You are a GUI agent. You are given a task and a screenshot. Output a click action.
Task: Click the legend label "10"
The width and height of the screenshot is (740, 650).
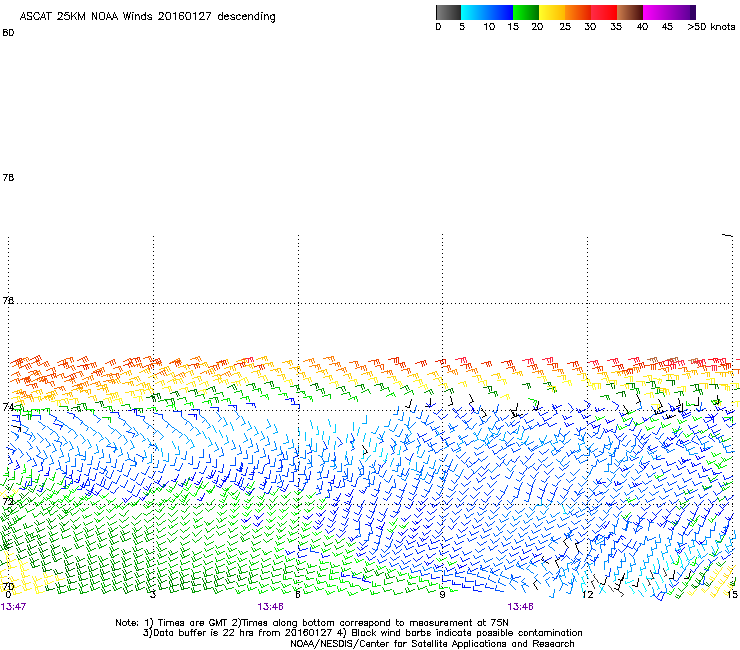489,27
